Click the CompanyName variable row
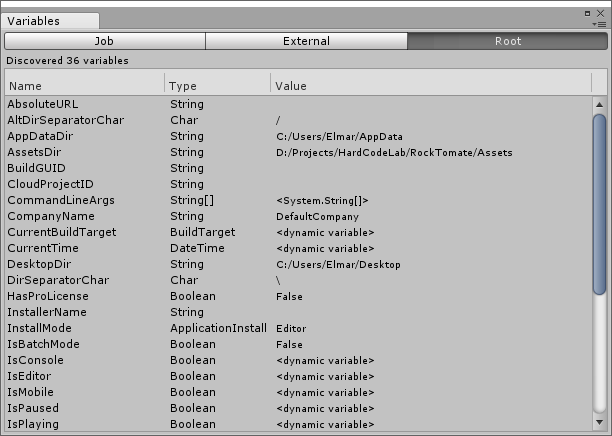 [x=51, y=216]
